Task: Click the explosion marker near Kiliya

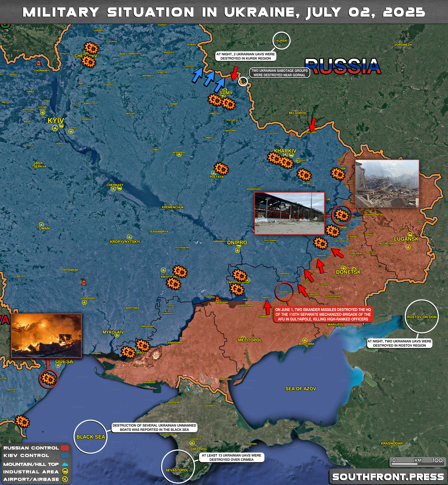Action: tap(22, 421)
